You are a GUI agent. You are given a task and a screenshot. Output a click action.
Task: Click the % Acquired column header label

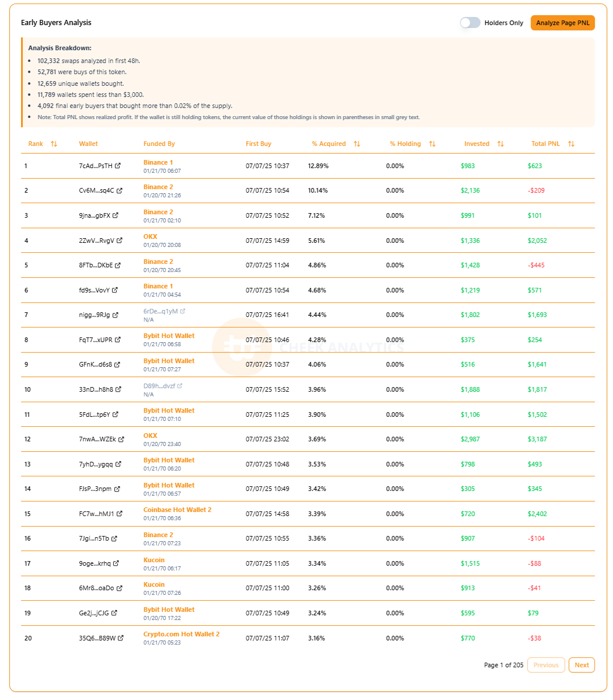click(x=329, y=144)
